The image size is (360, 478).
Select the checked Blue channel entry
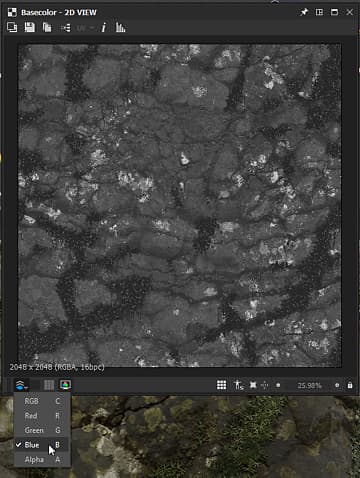point(42,445)
